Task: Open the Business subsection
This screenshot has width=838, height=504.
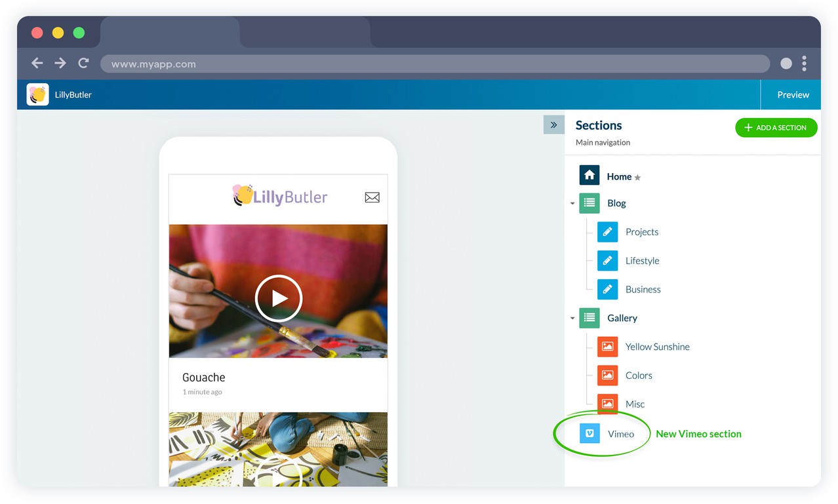Action: pos(643,290)
